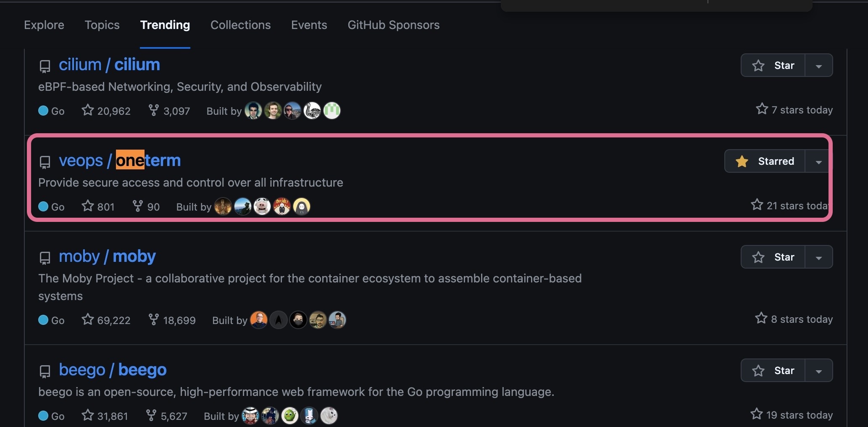868x427 pixels.
Task: Open the Collections tab
Action: click(x=240, y=25)
